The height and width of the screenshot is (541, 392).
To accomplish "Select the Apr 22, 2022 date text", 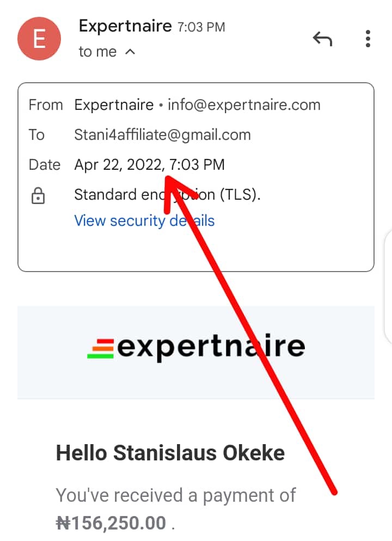I will (117, 164).
